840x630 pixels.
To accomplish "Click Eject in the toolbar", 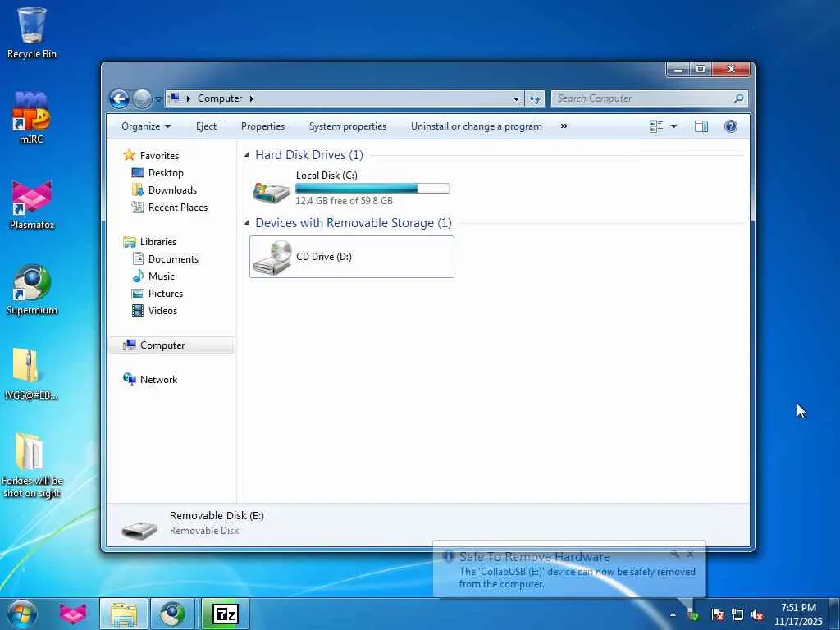I will pyautogui.click(x=206, y=126).
